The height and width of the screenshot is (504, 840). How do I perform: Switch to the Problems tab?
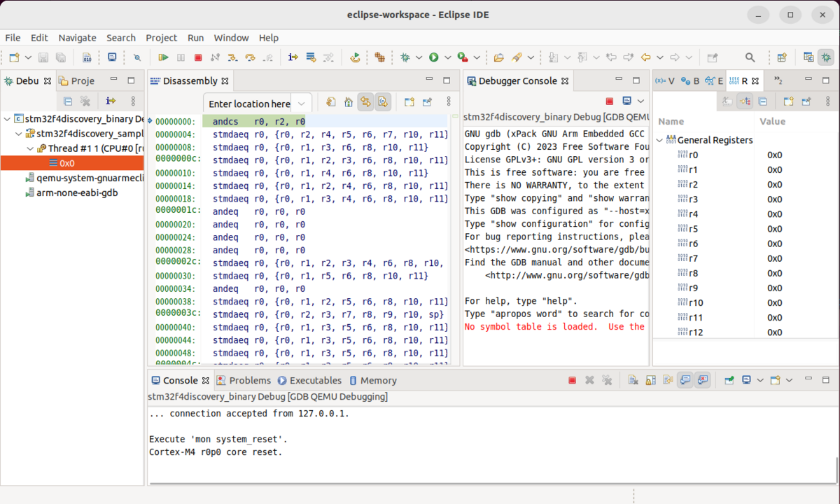(x=244, y=380)
